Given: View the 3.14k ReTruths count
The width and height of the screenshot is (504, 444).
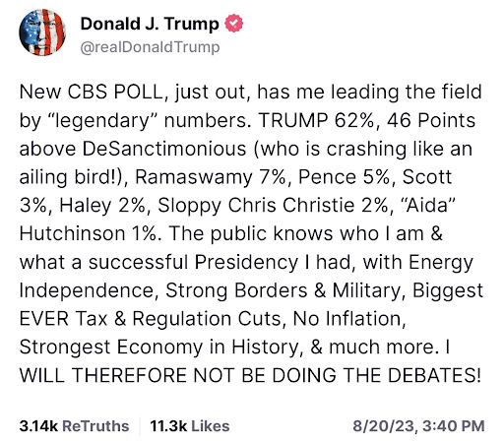Looking at the screenshot, I should click(x=38, y=426).
